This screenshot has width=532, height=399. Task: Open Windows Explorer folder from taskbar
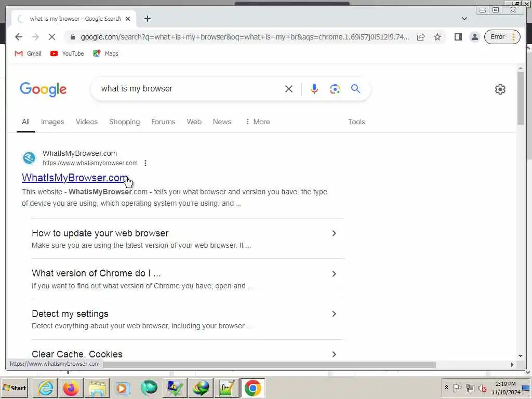[x=97, y=388]
